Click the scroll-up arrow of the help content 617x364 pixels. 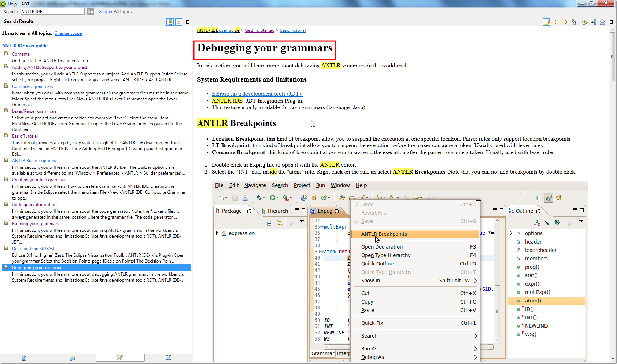(x=612, y=30)
